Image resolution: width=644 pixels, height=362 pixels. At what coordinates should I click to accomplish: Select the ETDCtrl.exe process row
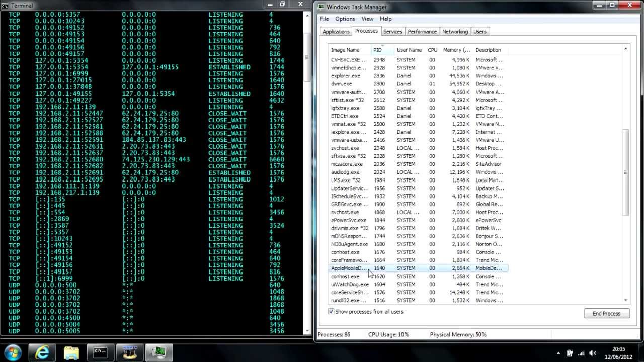pyautogui.click(x=418, y=116)
